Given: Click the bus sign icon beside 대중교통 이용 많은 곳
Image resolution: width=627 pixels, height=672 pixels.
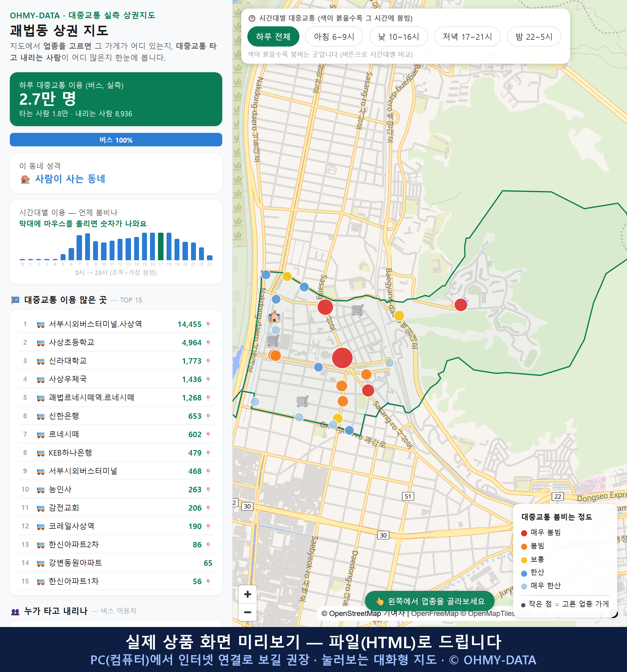Looking at the screenshot, I should (15, 300).
